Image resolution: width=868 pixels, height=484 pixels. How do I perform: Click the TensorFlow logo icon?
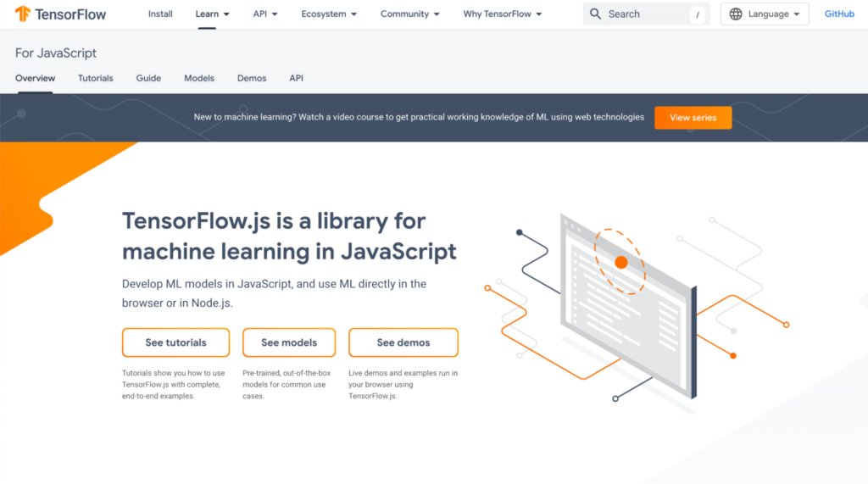pyautogui.click(x=23, y=14)
